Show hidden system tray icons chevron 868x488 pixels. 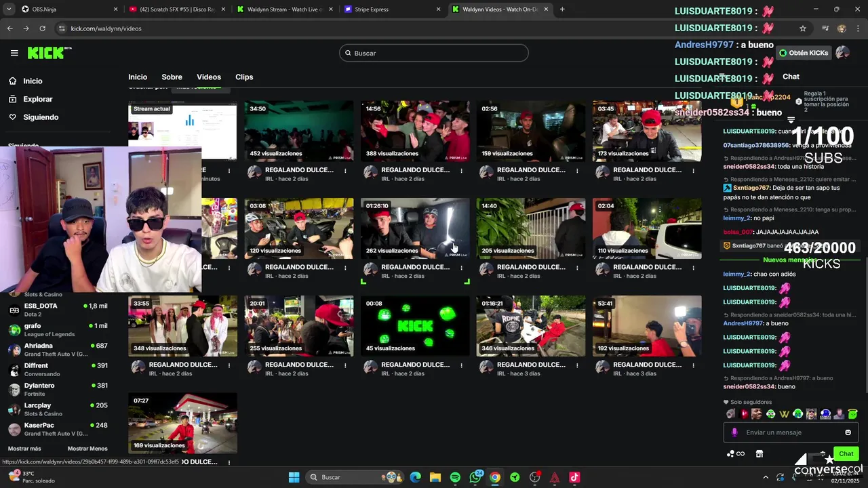coord(766,477)
